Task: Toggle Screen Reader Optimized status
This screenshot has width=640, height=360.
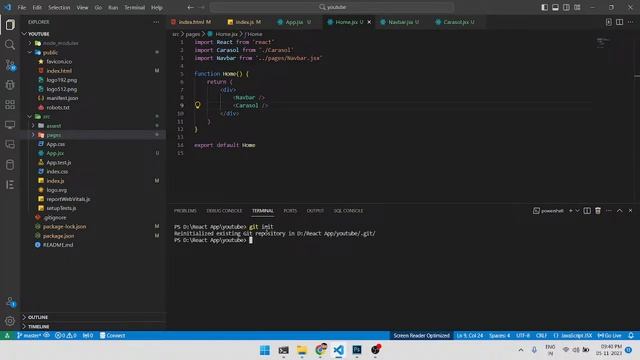Action: [x=422, y=336]
